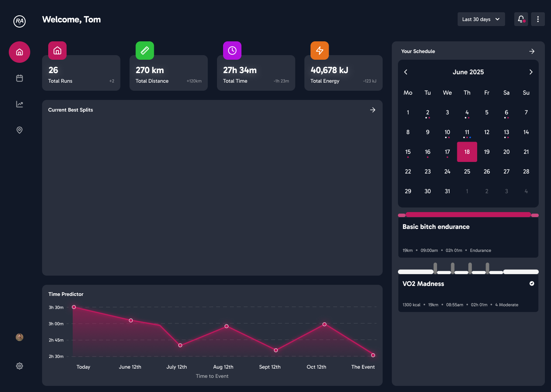Click the 40,678 kJ Total Energy value
This screenshot has height=392, width=551.
pyautogui.click(x=329, y=70)
